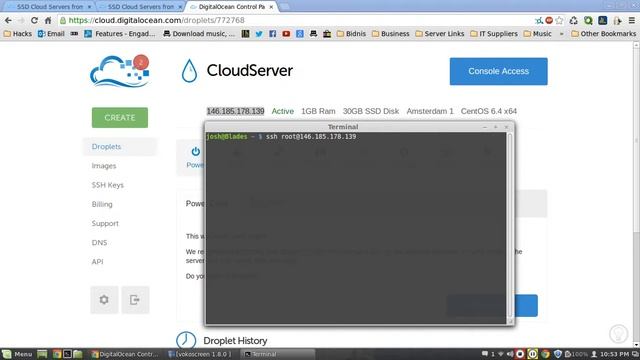Screen dimensions: 640x360
Task: Open Other Bookmarks folder
Action: click(603, 34)
